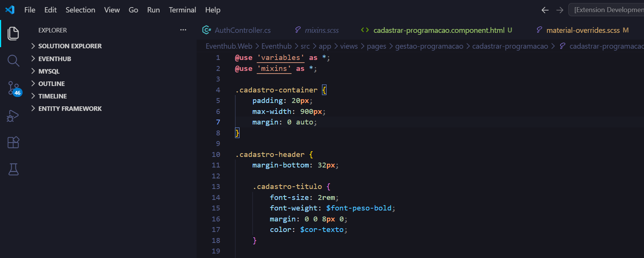This screenshot has height=258, width=644.
Task: Open the File menu
Action: tap(30, 10)
